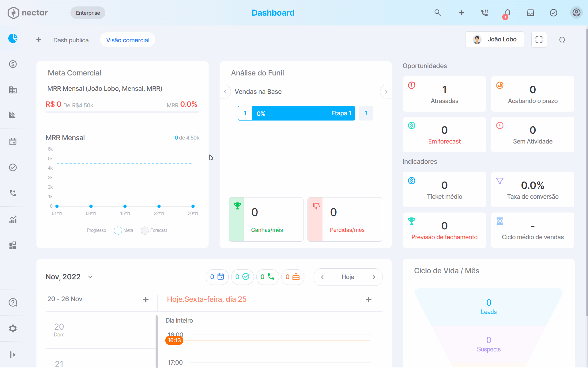Screen dimensions: 588x368
Task: Open the search magnifier icon
Action: coord(438,13)
